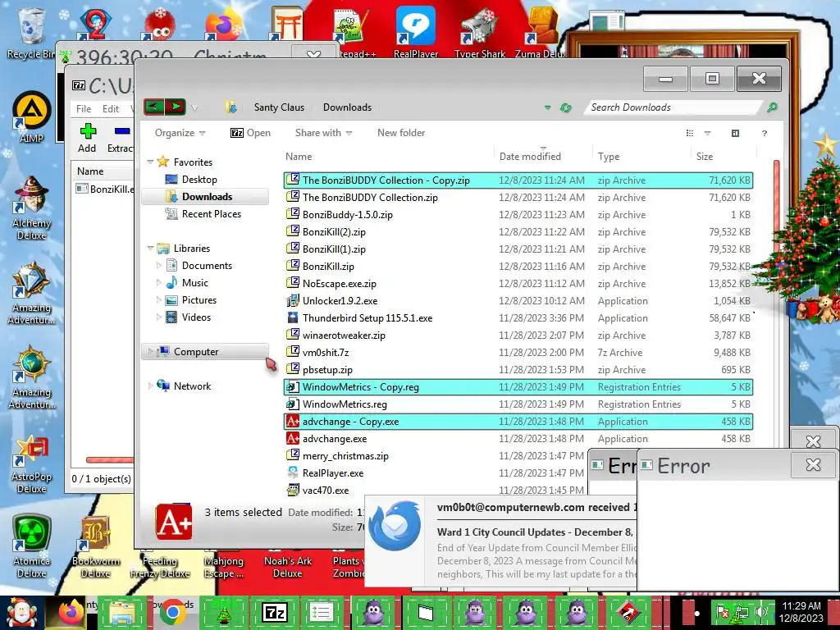Open the Share with dropdown
Image resolution: width=840 pixels, height=630 pixels.
(x=323, y=133)
